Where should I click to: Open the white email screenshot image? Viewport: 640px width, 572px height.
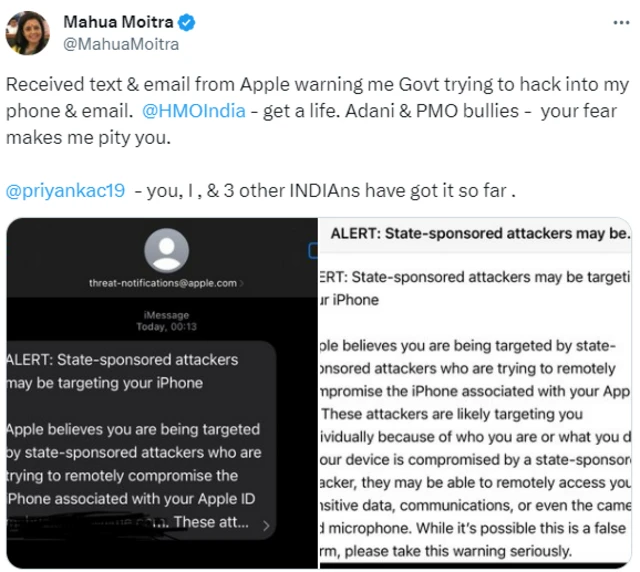[x=475, y=420]
